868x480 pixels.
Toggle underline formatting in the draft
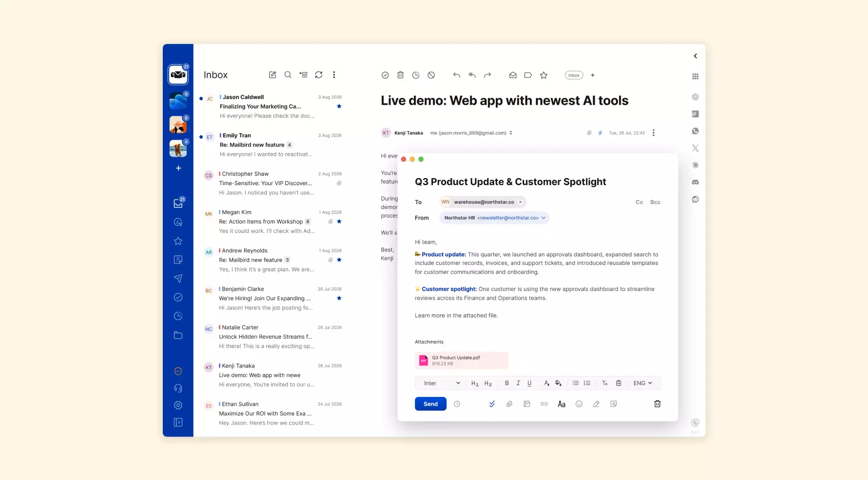pyautogui.click(x=529, y=383)
